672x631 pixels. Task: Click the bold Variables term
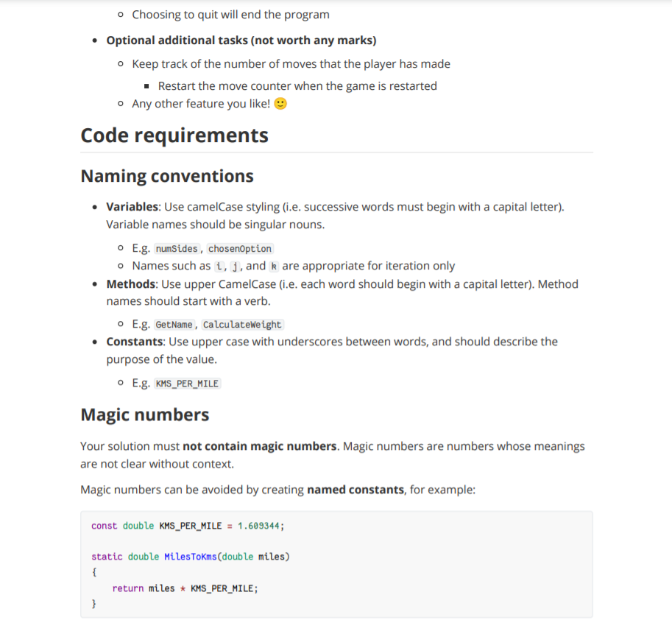(x=132, y=207)
